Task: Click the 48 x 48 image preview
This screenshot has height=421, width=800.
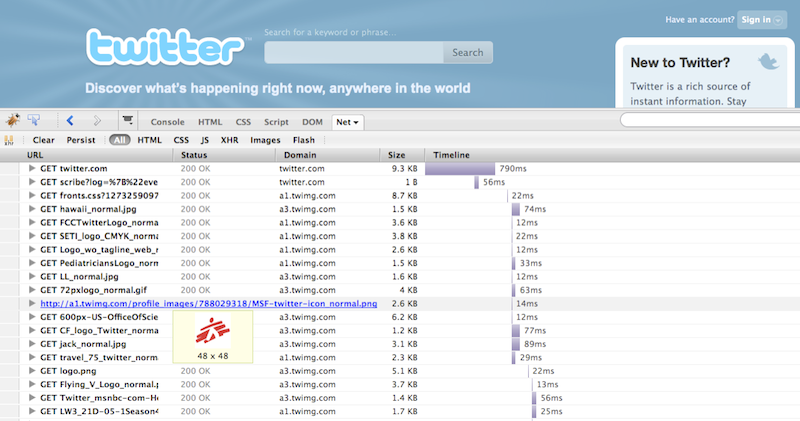Action: click(213, 337)
